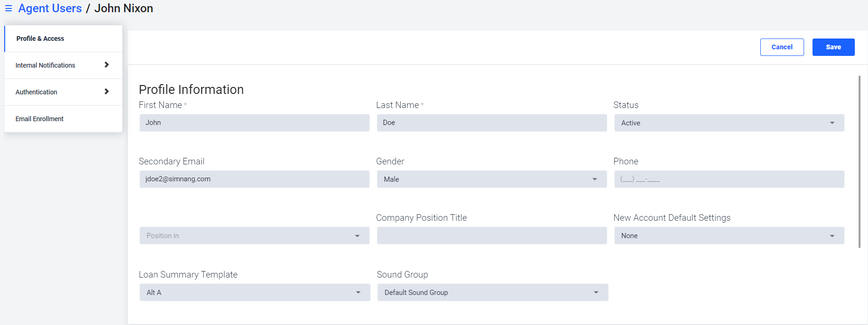Expand Internal Notifications chevron arrow

(x=107, y=65)
